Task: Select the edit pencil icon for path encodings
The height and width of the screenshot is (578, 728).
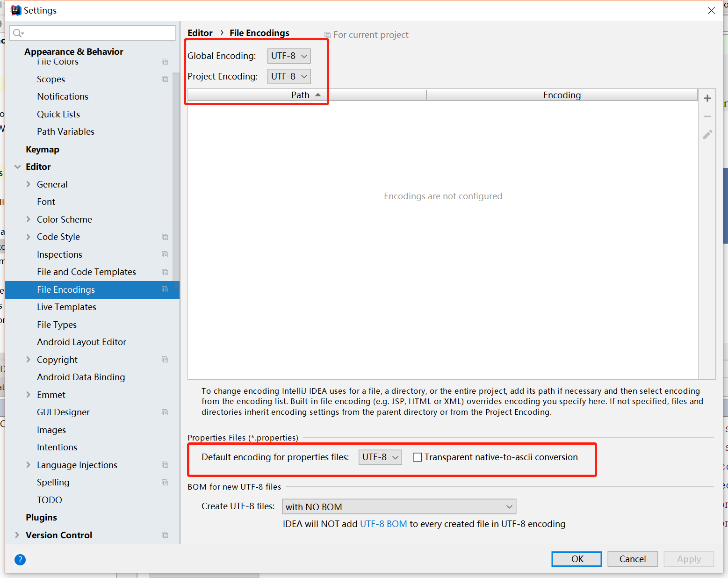Action: [707, 134]
